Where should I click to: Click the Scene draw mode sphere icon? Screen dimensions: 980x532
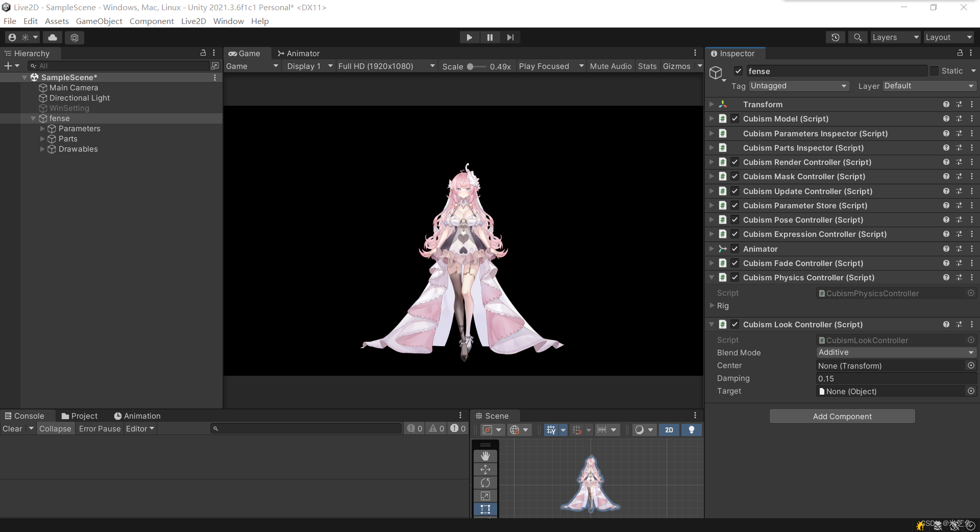coord(640,430)
